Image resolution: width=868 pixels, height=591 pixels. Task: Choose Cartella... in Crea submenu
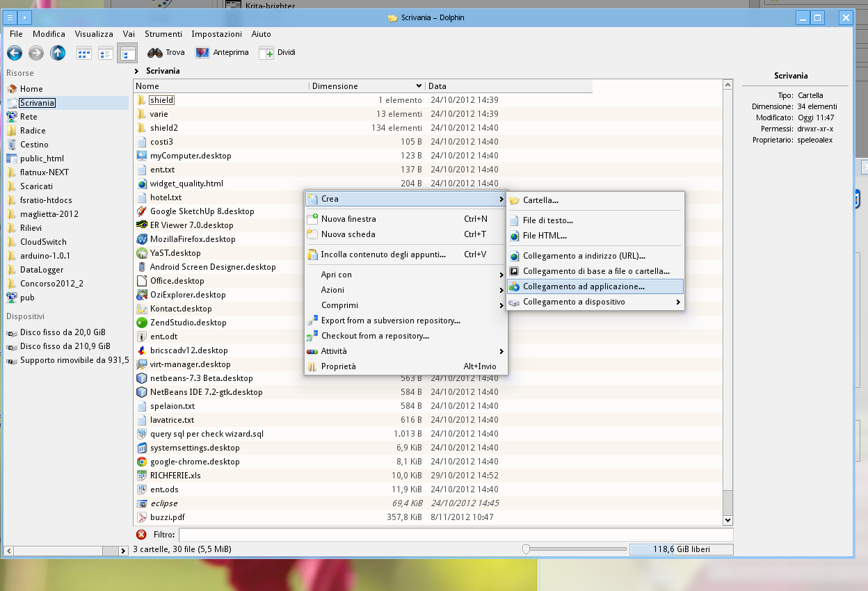(595, 200)
